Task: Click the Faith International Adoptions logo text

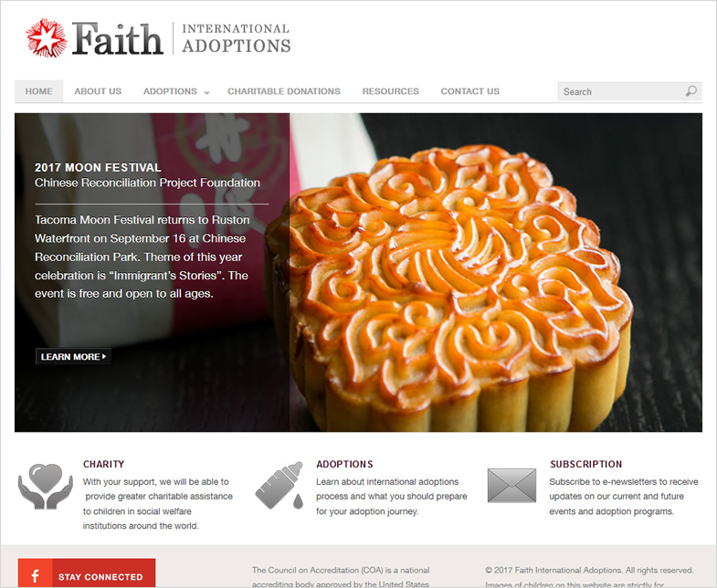Action: [182, 38]
